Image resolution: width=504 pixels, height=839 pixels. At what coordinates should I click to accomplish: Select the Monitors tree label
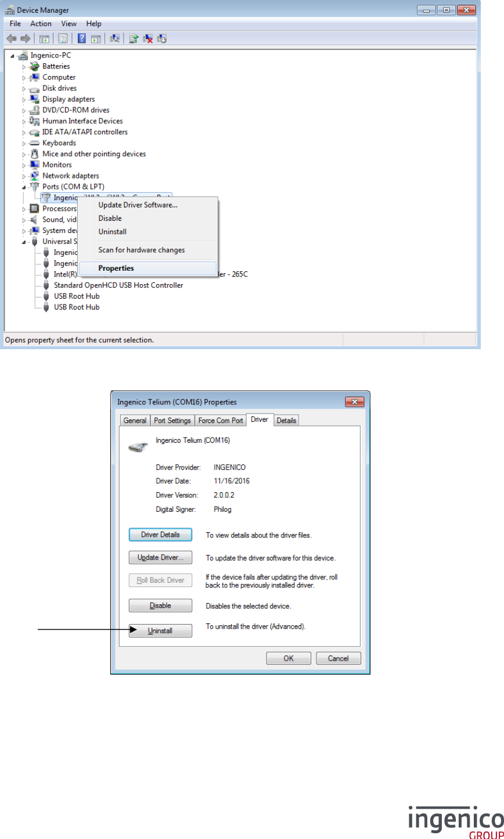57,165
